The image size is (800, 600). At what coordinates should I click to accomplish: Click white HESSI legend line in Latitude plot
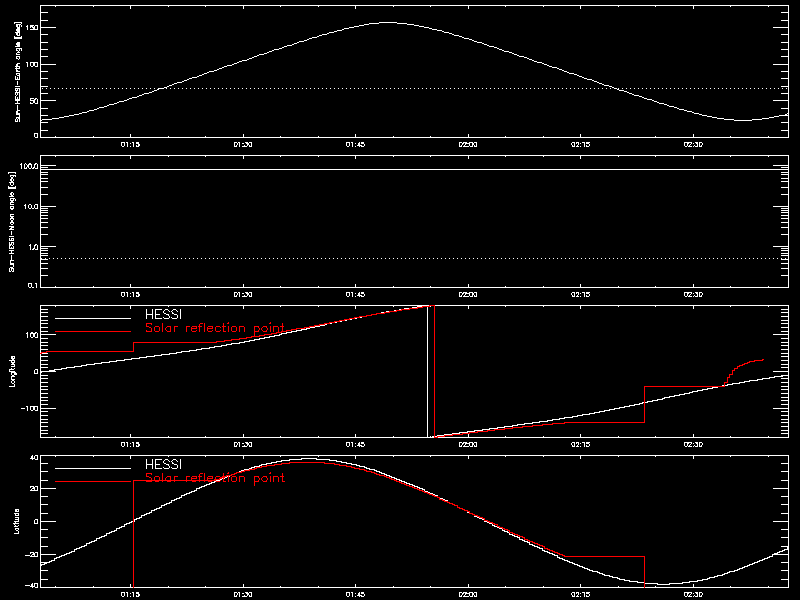tap(93, 468)
